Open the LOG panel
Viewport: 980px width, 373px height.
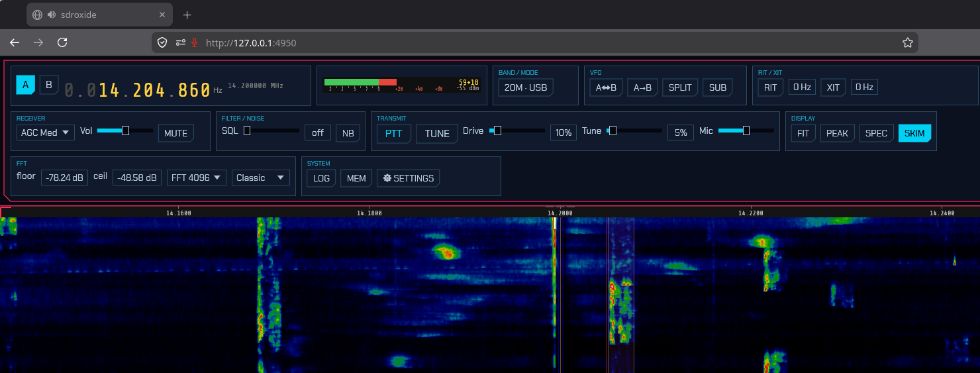tap(321, 178)
